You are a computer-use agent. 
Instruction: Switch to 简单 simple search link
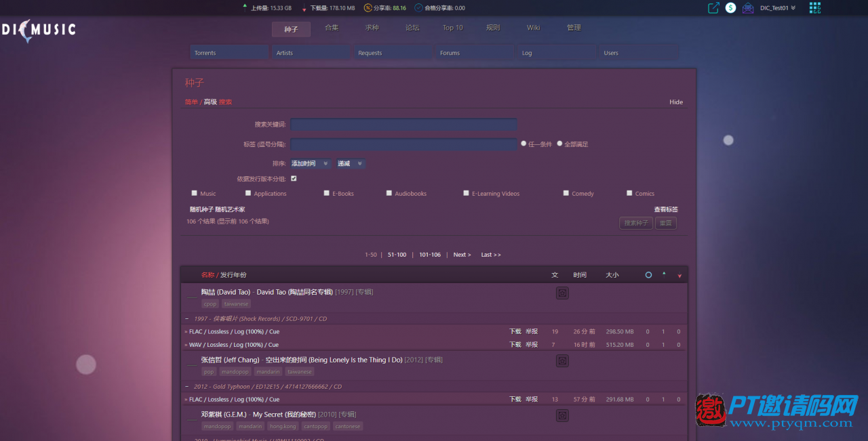pos(191,102)
